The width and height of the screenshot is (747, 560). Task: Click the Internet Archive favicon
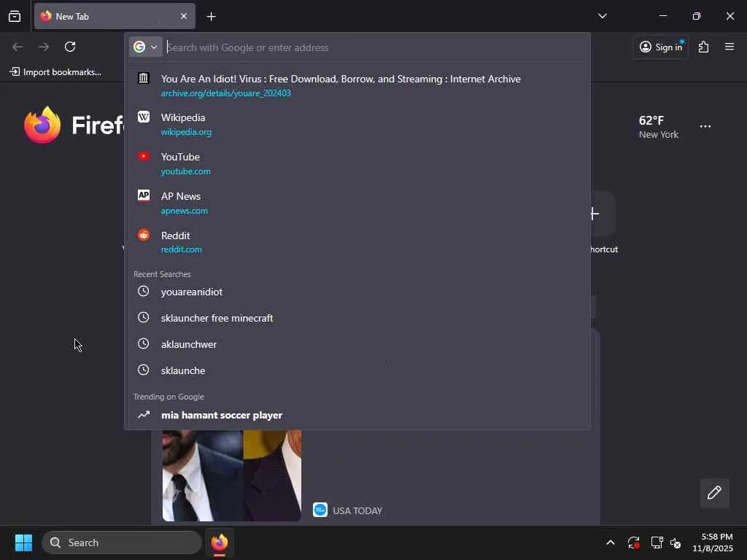(144, 78)
